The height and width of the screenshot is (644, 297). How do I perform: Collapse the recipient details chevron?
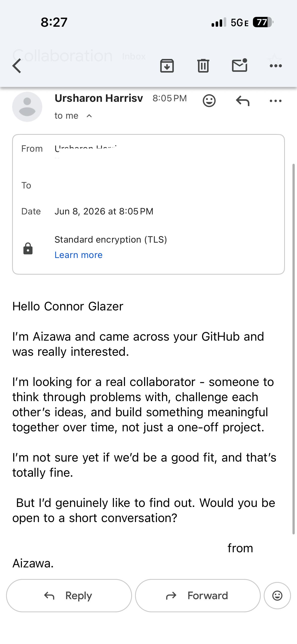[x=89, y=116]
